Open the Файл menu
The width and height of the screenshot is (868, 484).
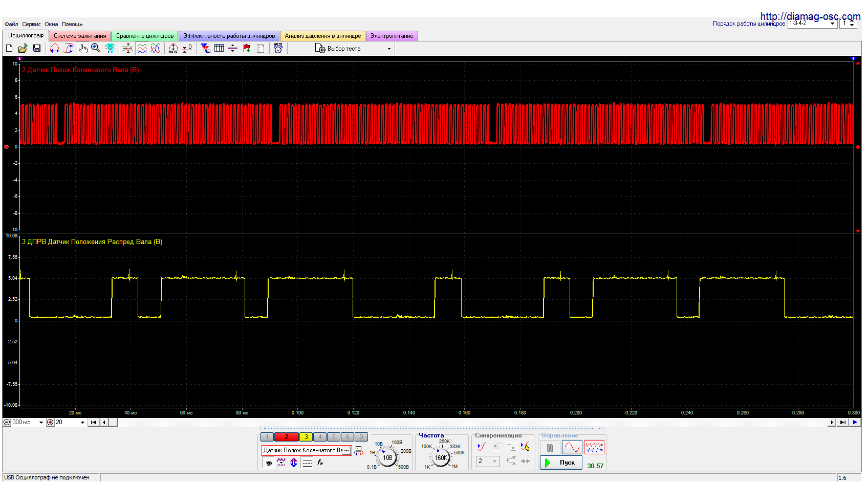11,24
